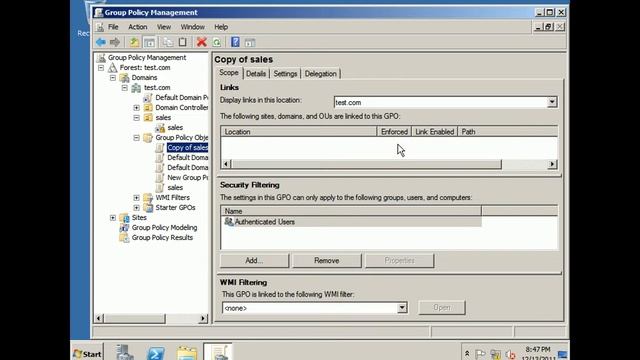Click the Group Policy Objects folder icon
This screenshot has height=360, width=640.
(x=148, y=138)
